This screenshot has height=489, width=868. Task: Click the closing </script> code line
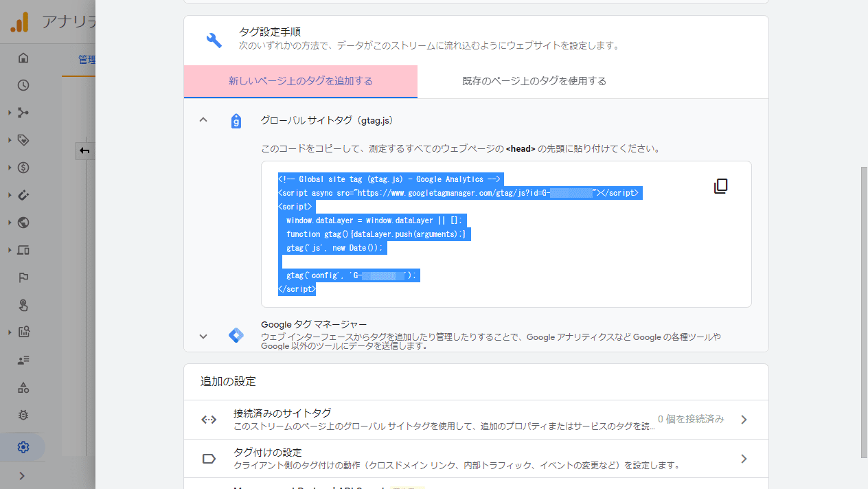tap(297, 289)
